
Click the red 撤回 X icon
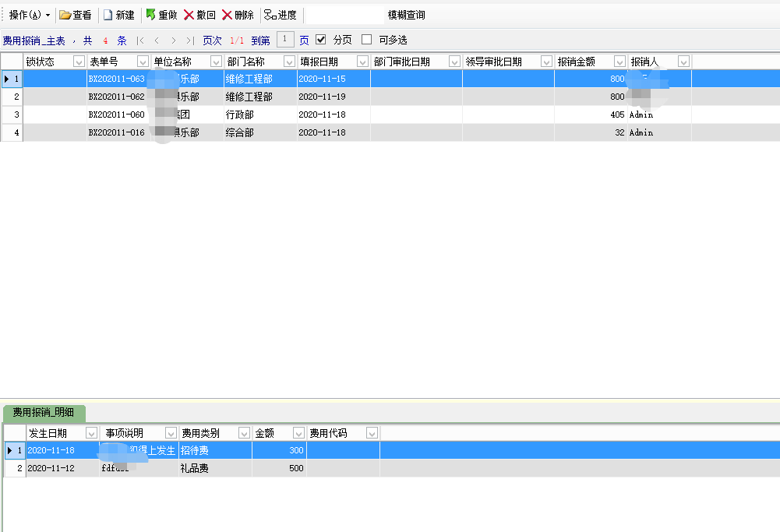pos(189,15)
